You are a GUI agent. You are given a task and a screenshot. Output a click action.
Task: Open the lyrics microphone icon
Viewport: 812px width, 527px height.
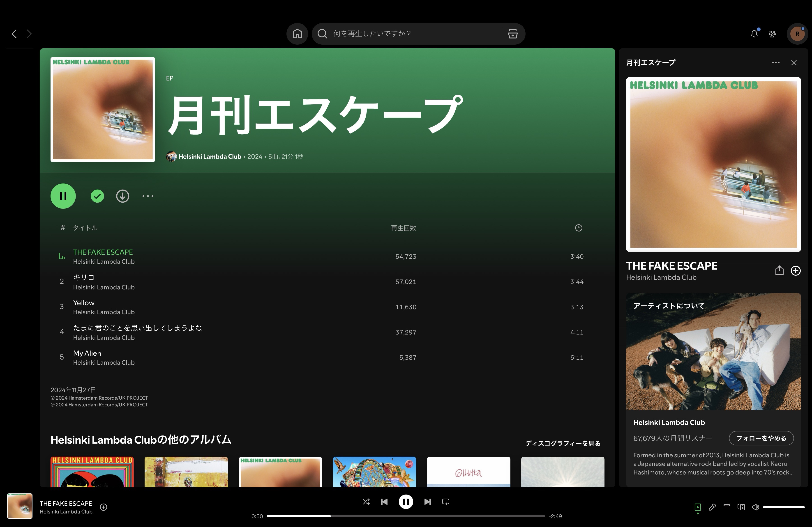(x=712, y=507)
